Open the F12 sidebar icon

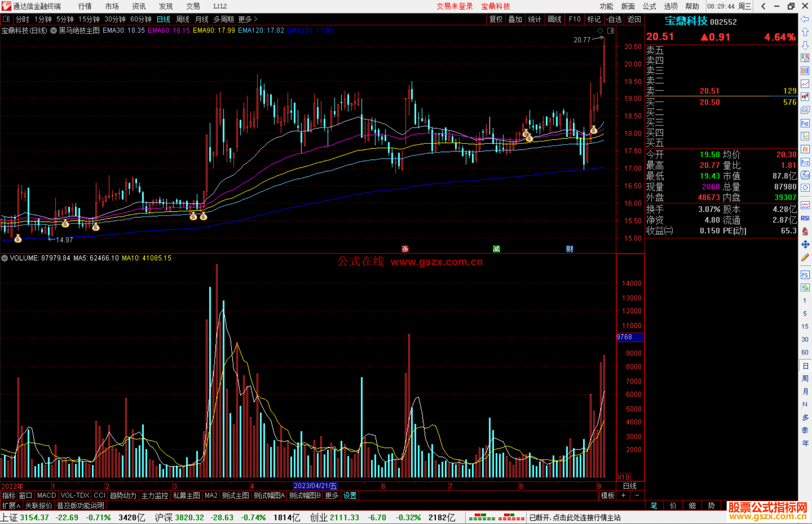click(805, 162)
